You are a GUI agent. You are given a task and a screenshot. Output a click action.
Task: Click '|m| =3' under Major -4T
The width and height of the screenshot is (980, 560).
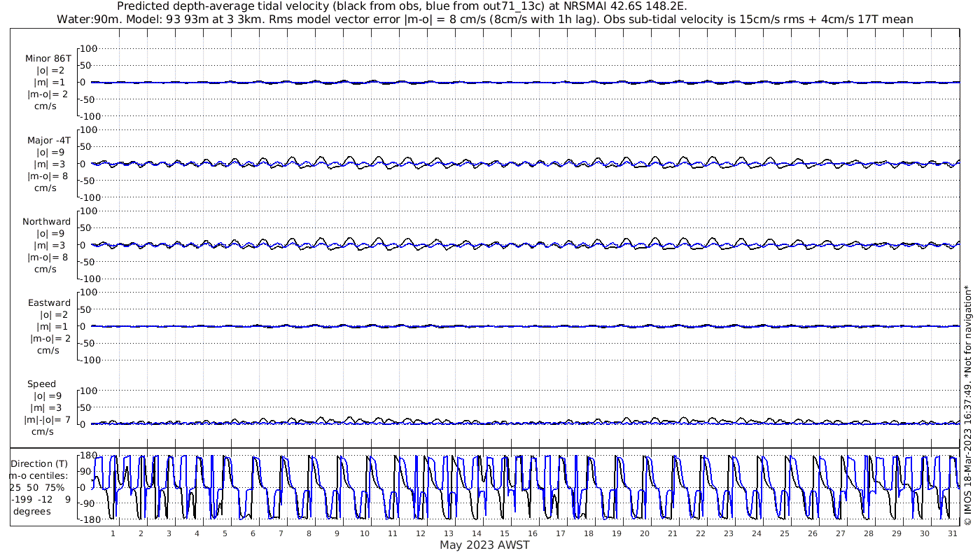coord(49,164)
